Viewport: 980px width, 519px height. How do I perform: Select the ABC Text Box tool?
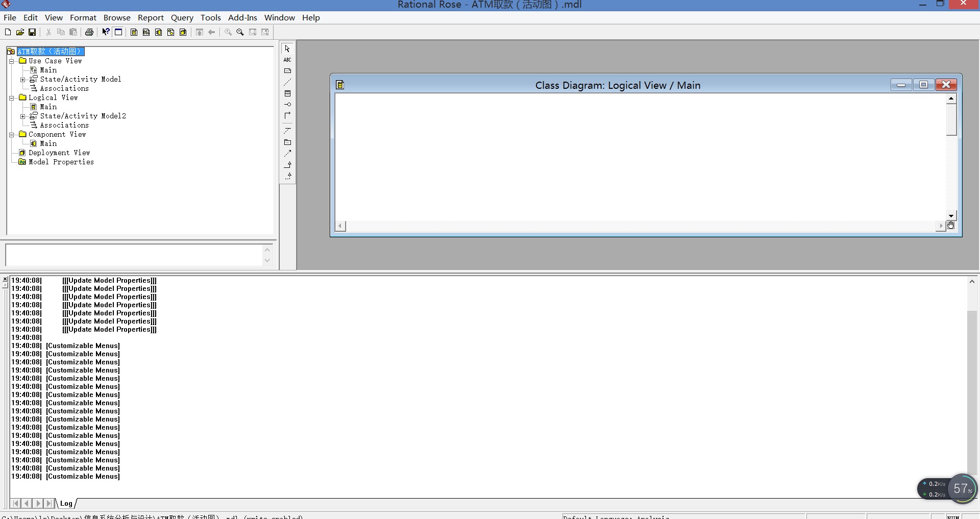point(288,60)
